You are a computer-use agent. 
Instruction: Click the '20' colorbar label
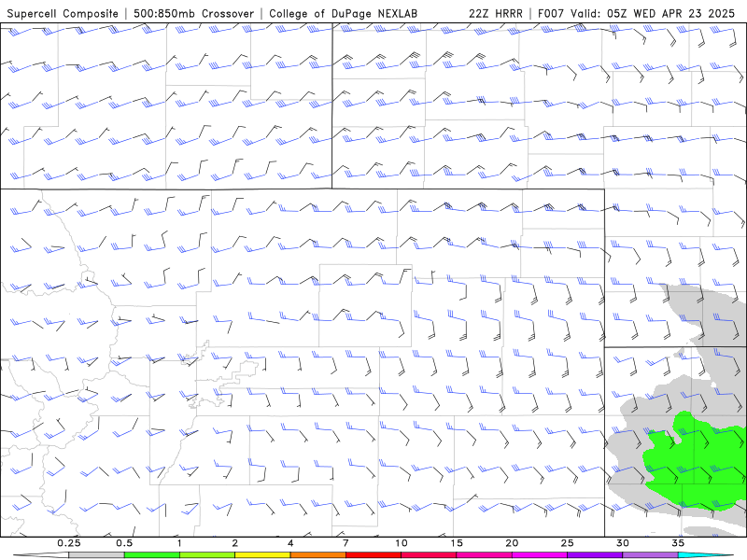[x=512, y=543]
